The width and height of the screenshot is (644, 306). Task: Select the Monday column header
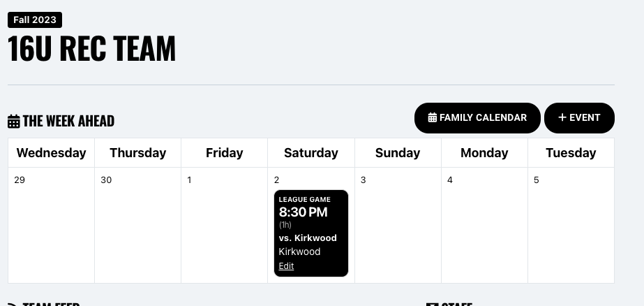click(484, 153)
